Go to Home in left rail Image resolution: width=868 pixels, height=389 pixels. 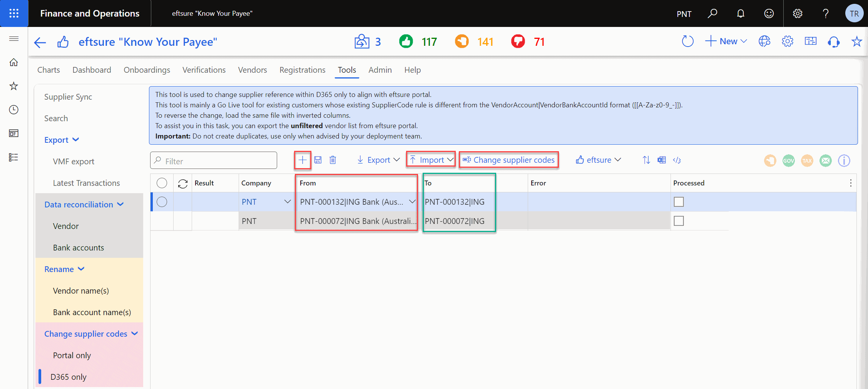click(14, 62)
